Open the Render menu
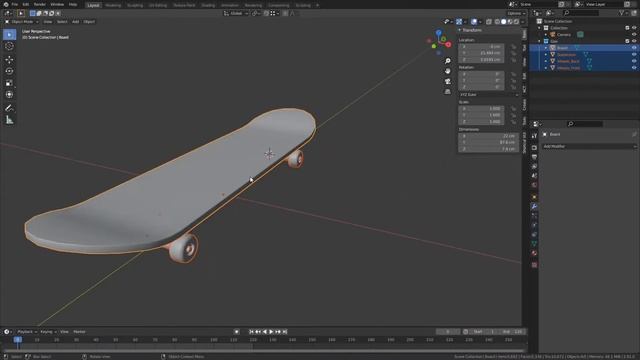 (x=40, y=4)
